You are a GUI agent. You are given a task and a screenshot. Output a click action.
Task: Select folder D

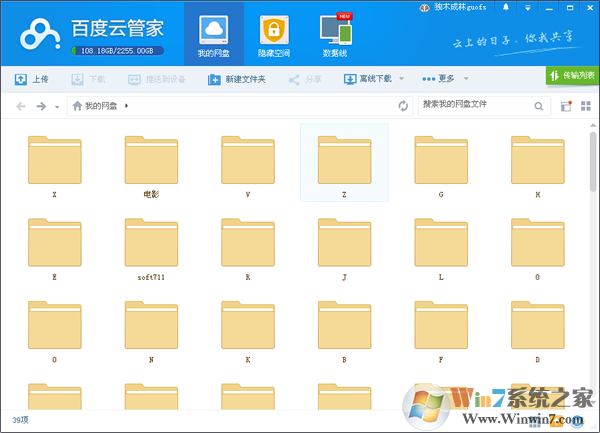[x=538, y=332]
